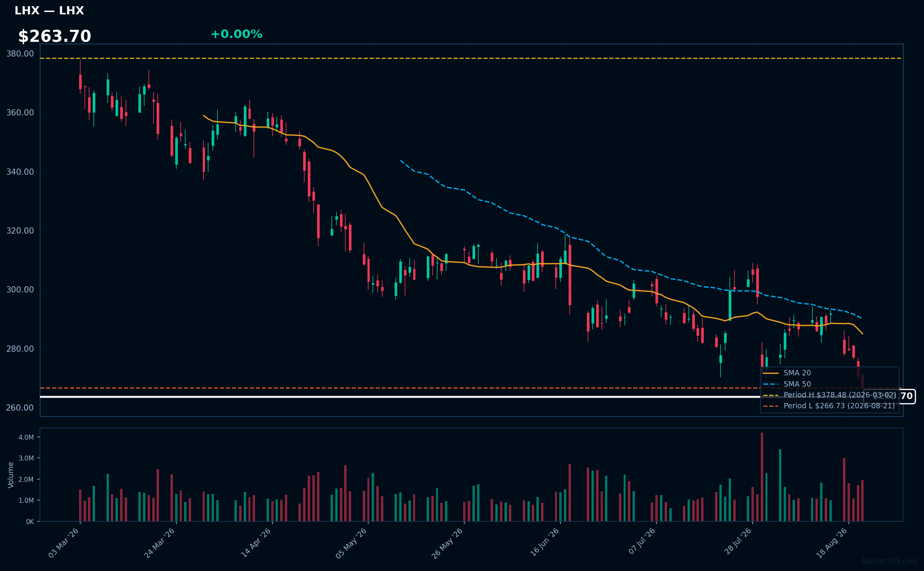The height and width of the screenshot is (571, 924).
Task: Click the 2.0M volume axis label
Action: pyautogui.click(x=26, y=480)
